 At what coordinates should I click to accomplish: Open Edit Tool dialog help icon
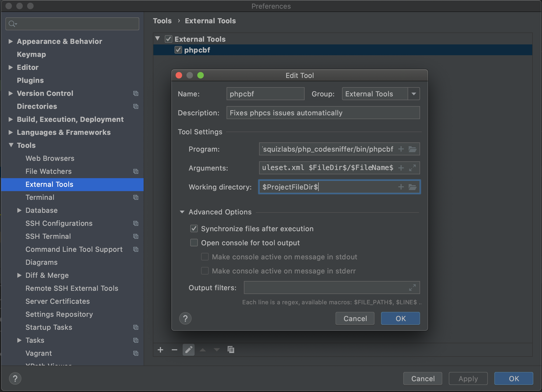click(x=185, y=319)
